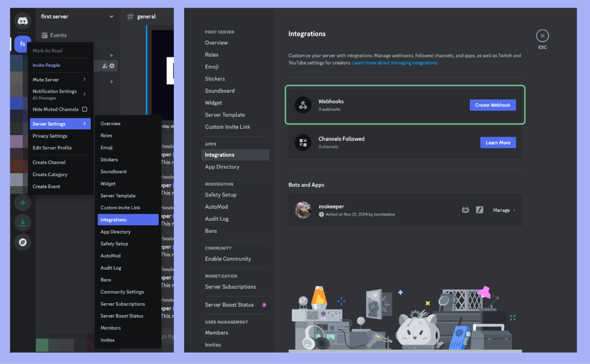Click the Webhooks icon in Integrations
The height and width of the screenshot is (364, 590).
tap(303, 105)
